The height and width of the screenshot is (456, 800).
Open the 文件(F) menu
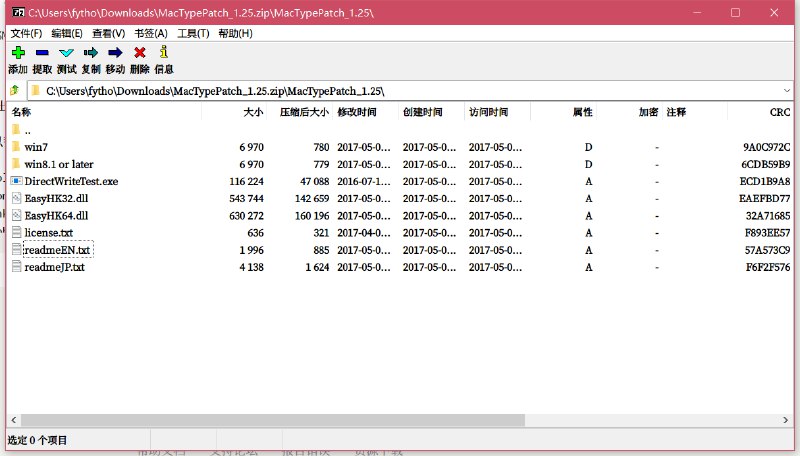click(26, 34)
